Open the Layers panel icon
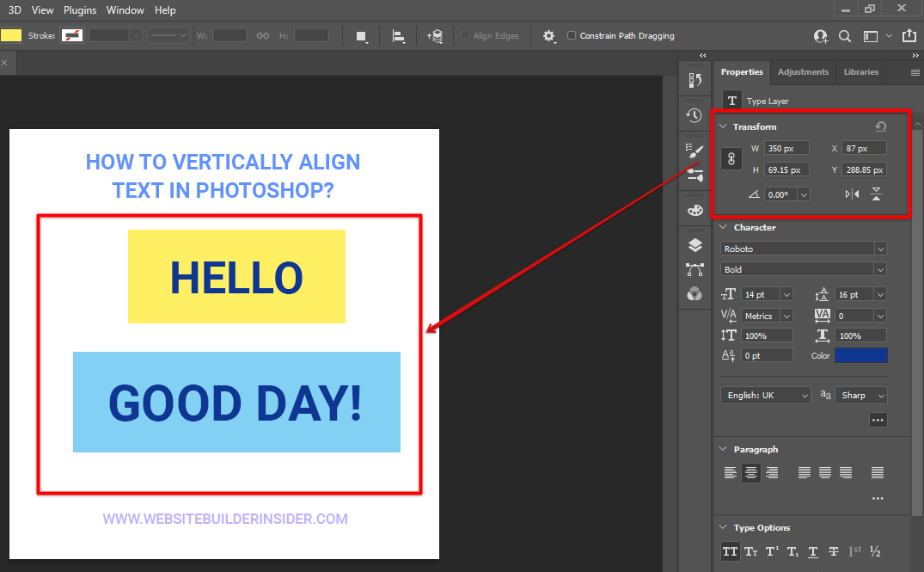924x572 pixels. pos(695,246)
